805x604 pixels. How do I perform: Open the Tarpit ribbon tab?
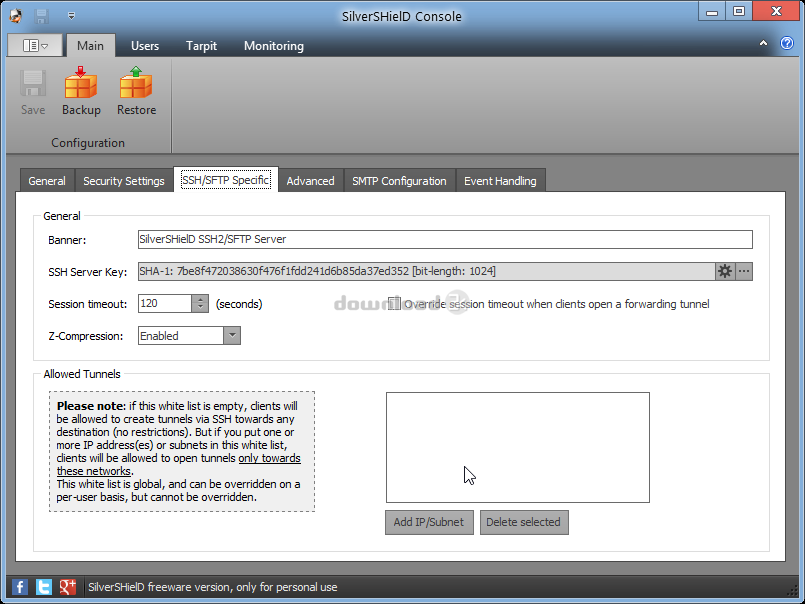(201, 46)
